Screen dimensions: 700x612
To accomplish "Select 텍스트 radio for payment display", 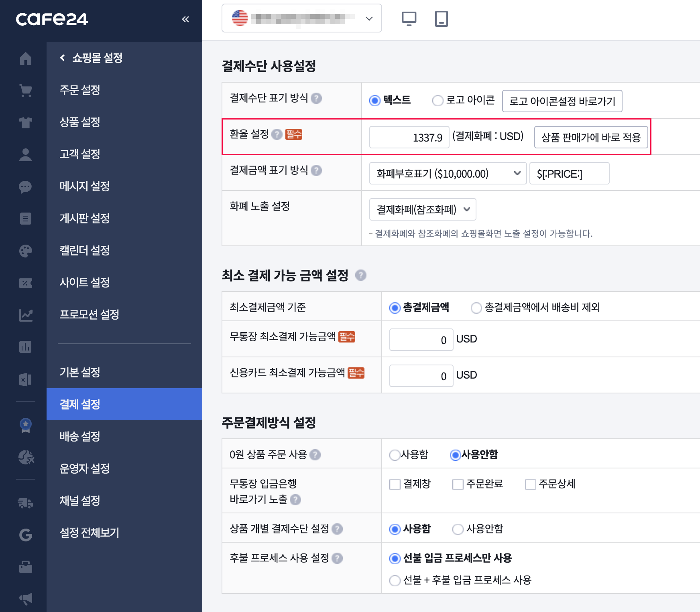I will click(375, 100).
